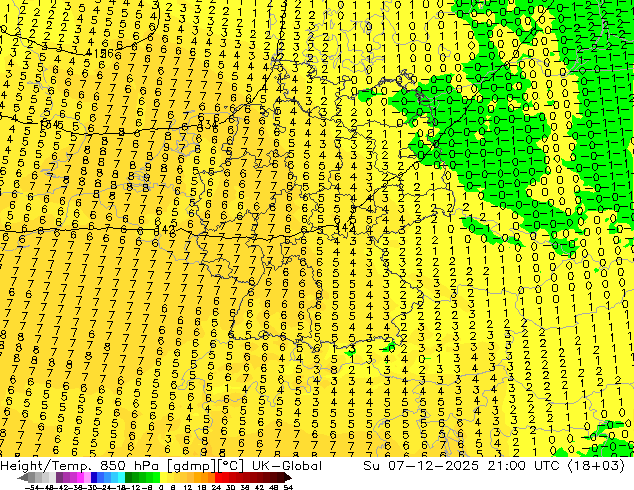
Task: Click the dark blue legend swatch near -30
Action: point(94,477)
